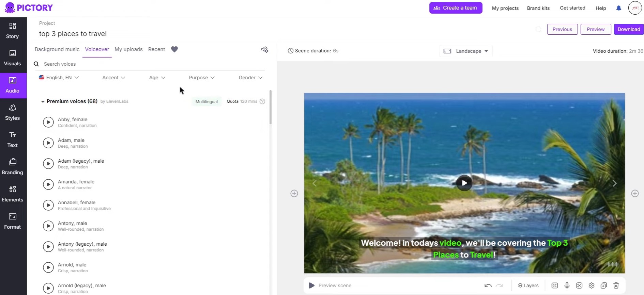Add a scene before with left plus

point(294,194)
